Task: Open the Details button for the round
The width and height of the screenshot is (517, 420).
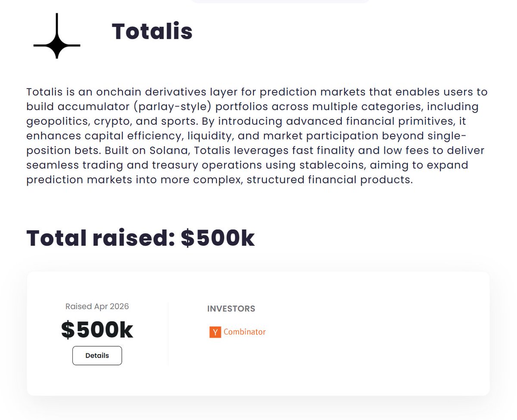Action: (x=97, y=355)
